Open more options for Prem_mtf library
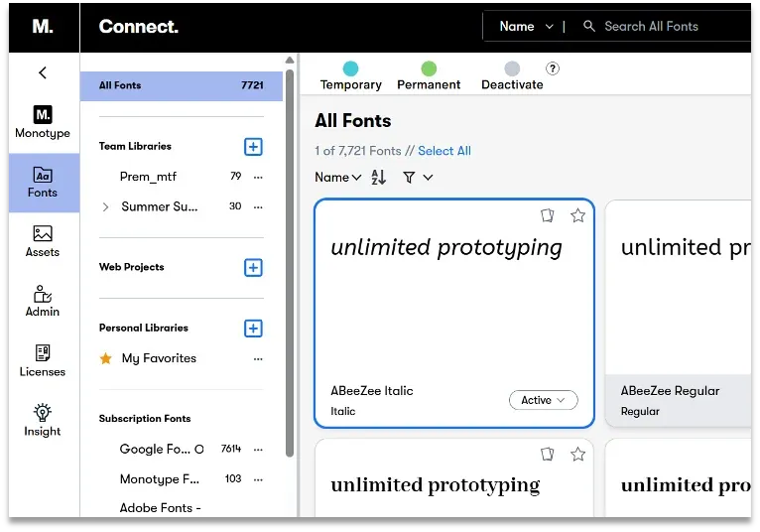760x532 pixels. tap(258, 177)
